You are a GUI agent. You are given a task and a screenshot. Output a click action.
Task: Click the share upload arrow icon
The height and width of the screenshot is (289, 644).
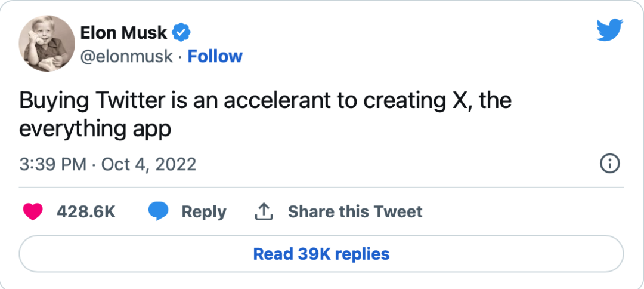click(264, 211)
